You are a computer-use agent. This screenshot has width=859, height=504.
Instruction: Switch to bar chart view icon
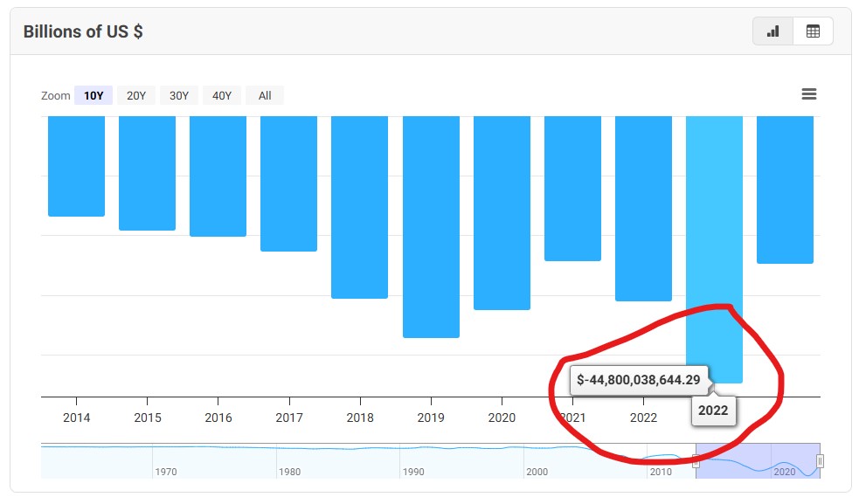pyautogui.click(x=772, y=31)
